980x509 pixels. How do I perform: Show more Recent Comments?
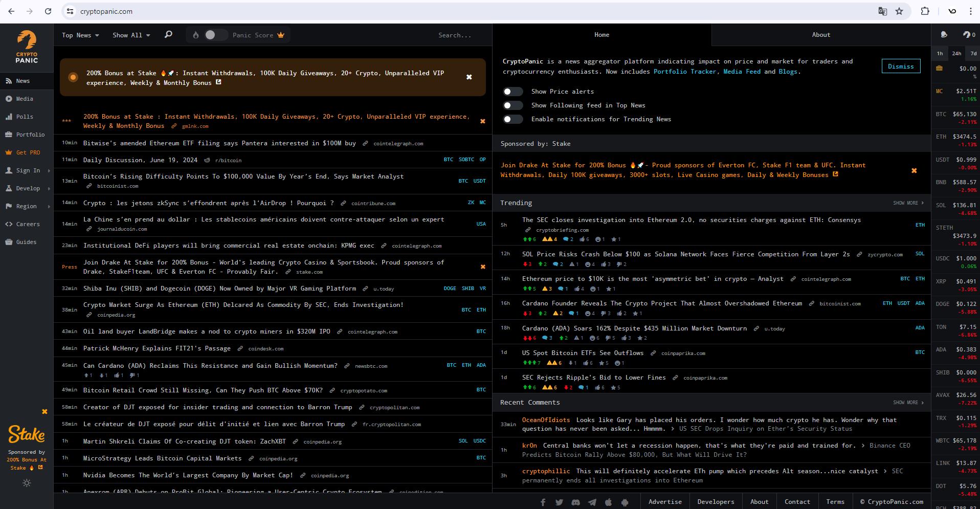(x=908, y=403)
